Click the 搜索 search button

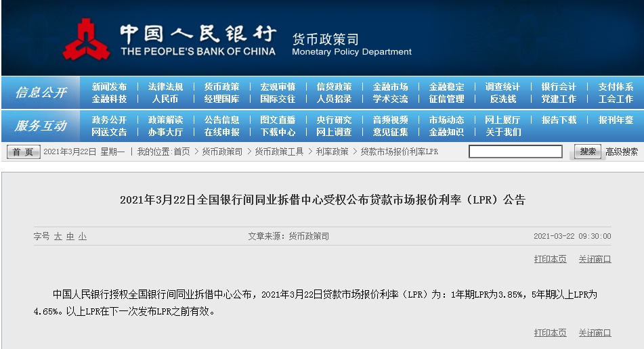tap(587, 152)
